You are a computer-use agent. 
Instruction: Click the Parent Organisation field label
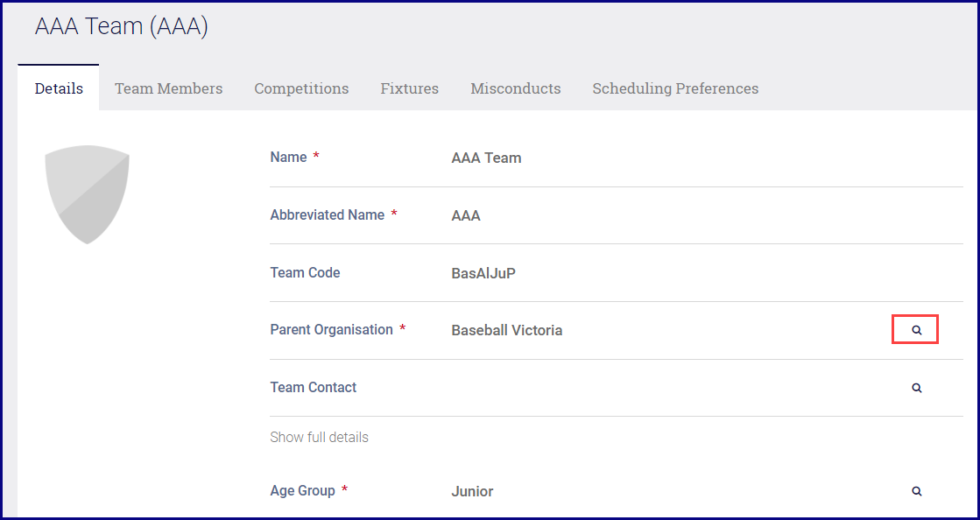331,330
